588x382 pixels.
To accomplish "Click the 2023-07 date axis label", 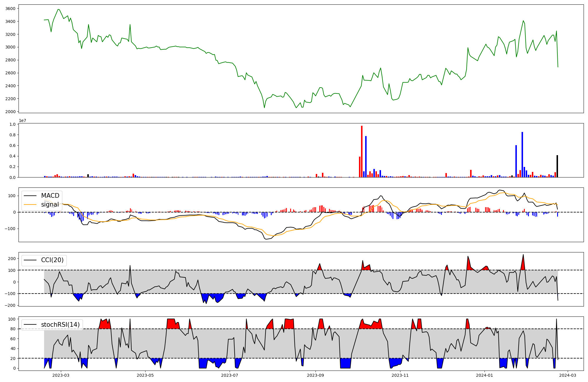I will click(x=230, y=375).
